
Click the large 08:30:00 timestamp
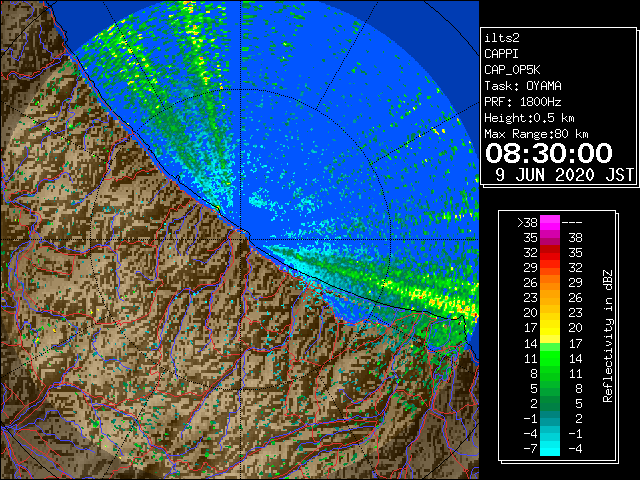tap(549, 153)
